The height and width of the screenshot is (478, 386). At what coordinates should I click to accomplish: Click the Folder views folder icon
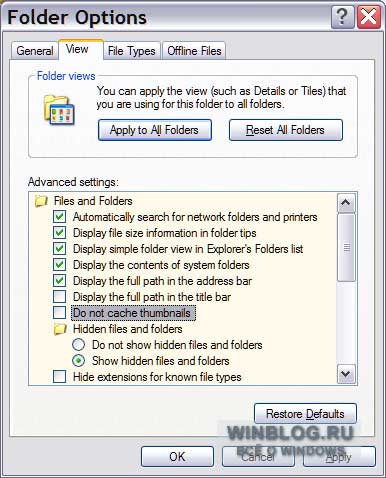coord(59,110)
